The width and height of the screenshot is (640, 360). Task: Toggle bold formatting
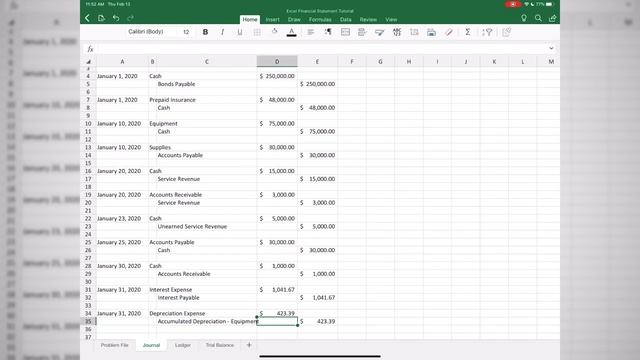point(205,32)
